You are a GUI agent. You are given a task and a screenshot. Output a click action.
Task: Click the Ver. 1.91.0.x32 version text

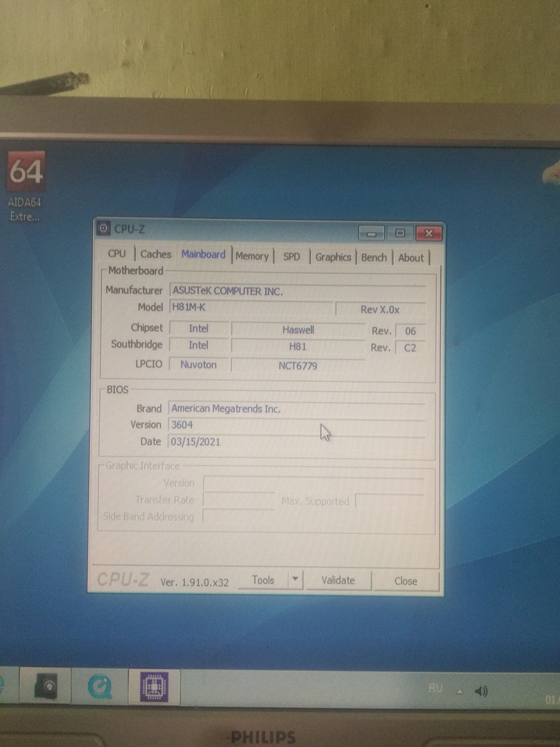click(x=194, y=582)
